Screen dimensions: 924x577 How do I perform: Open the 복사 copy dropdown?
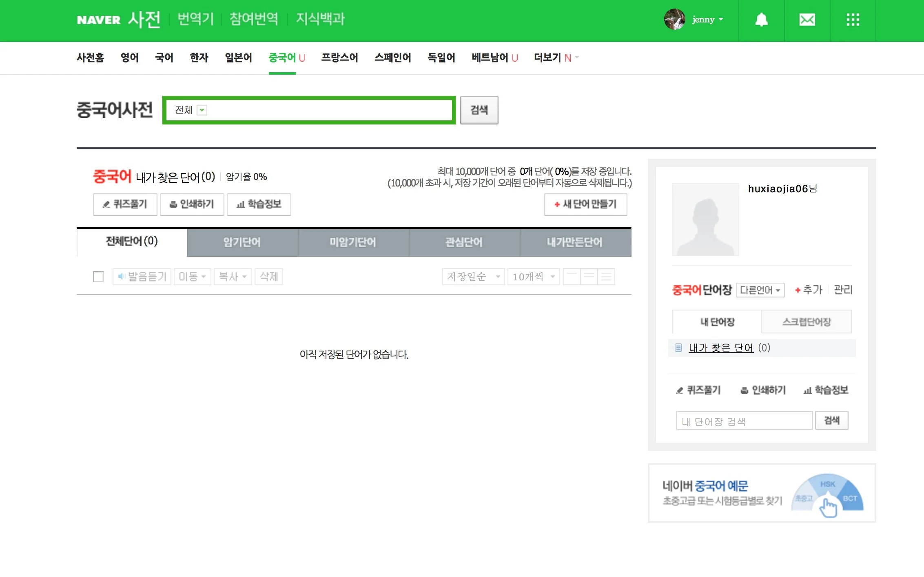233,277
